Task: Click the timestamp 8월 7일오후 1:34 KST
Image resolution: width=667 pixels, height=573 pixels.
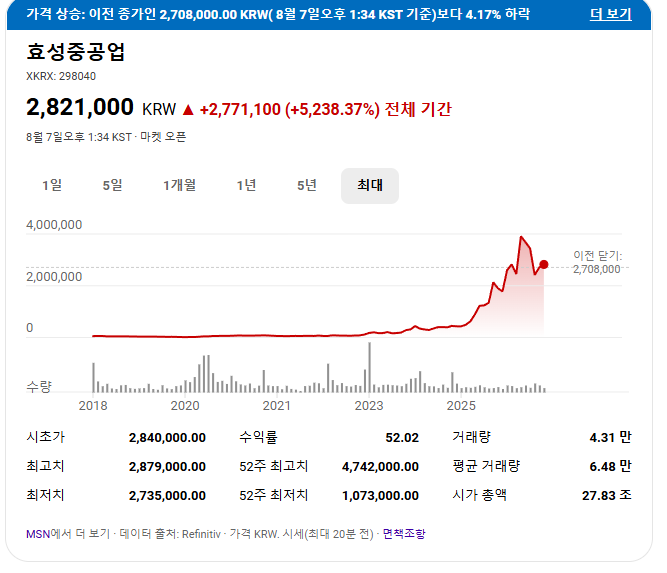Action: 79,137
